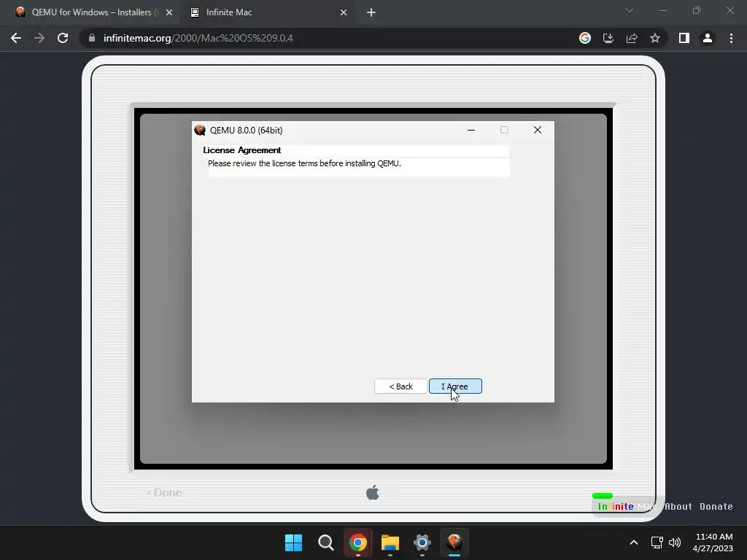Open Windows taskbar search
The height and width of the screenshot is (560, 747).
pyautogui.click(x=326, y=542)
